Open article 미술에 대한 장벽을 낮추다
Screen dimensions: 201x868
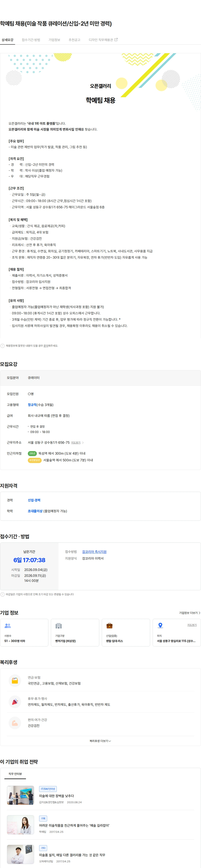pos(56,796)
